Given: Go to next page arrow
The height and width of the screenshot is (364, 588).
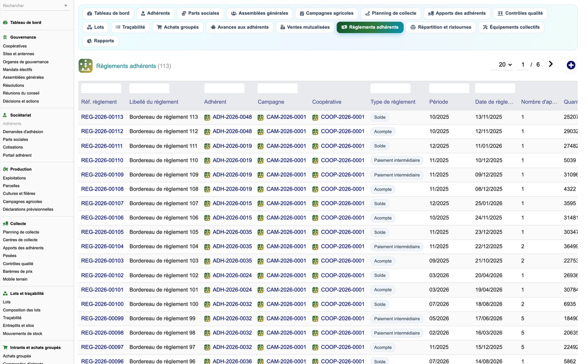Looking at the screenshot, I should click(551, 64).
